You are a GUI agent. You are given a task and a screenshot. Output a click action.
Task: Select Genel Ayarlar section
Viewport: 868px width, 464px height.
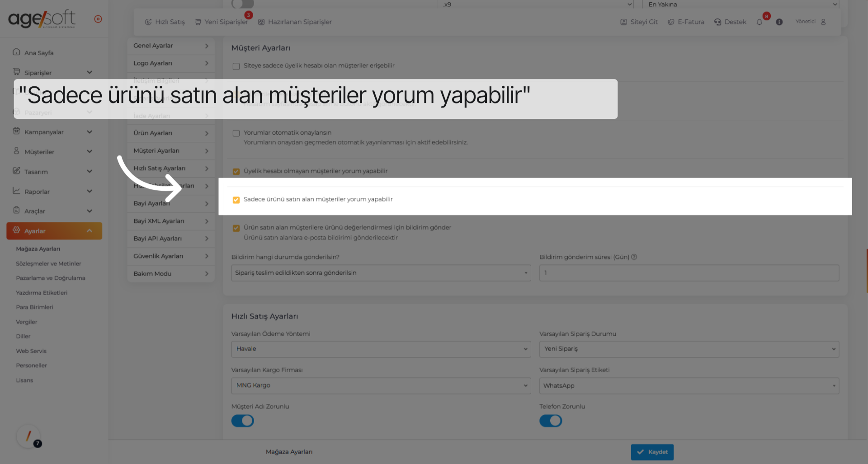pyautogui.click(x=171, y=46)
